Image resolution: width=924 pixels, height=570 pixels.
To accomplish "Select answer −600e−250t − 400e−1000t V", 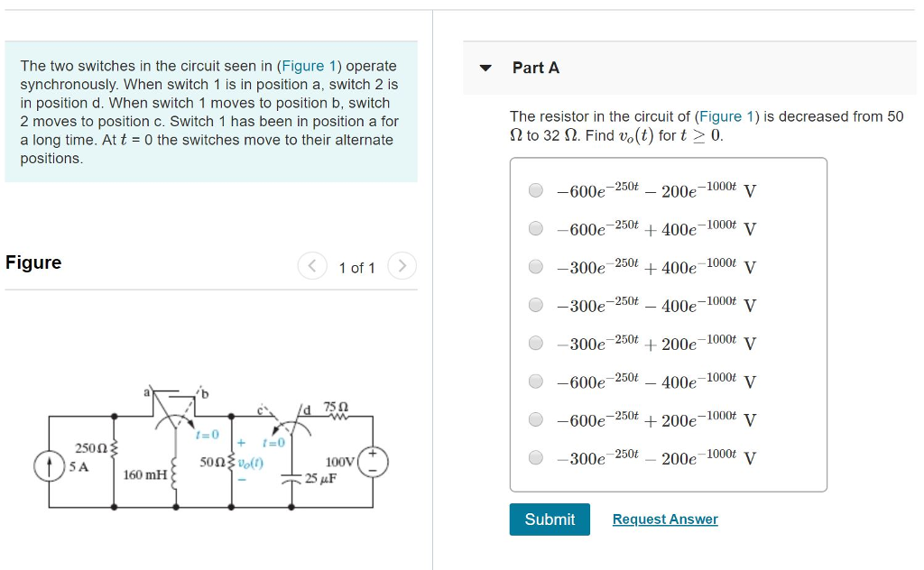I will [534, 381].
